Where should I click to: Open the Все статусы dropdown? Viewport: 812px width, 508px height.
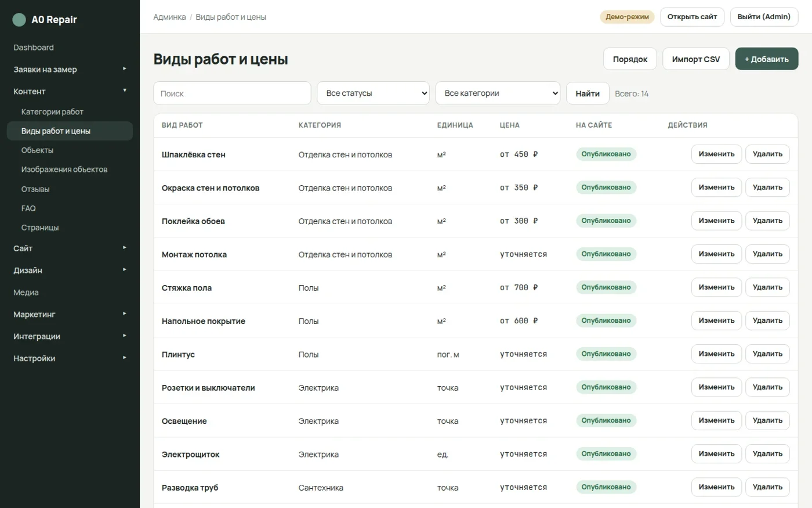click(x=373, y=93)
